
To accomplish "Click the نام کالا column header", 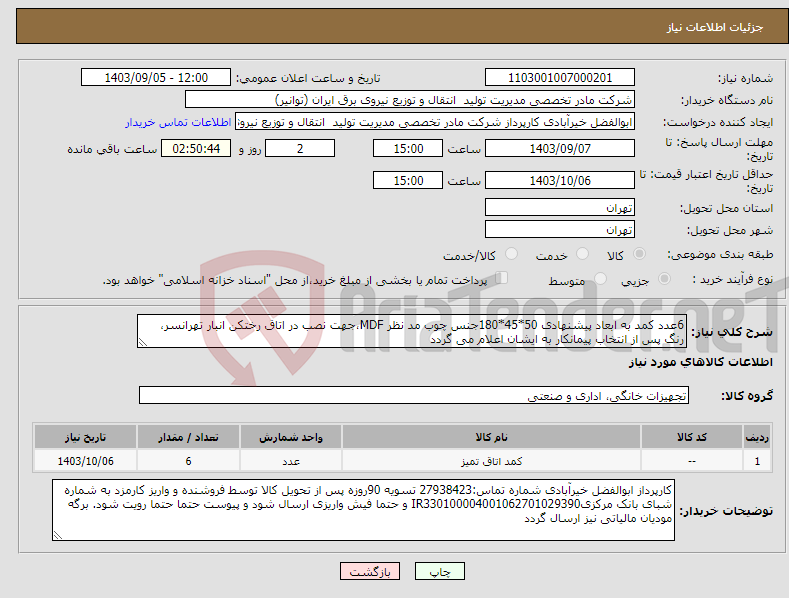I will click(491, 437).
